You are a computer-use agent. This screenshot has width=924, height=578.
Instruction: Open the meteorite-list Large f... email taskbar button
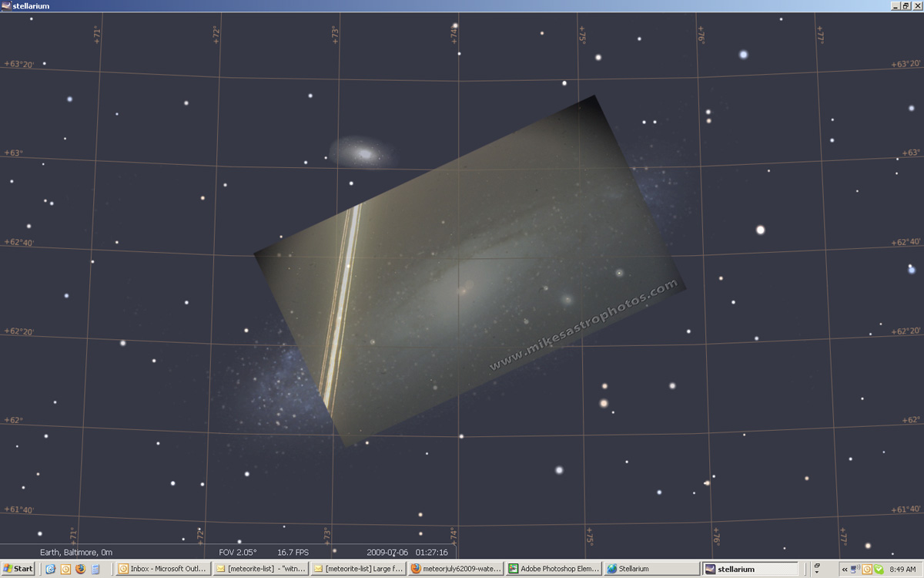358,569
